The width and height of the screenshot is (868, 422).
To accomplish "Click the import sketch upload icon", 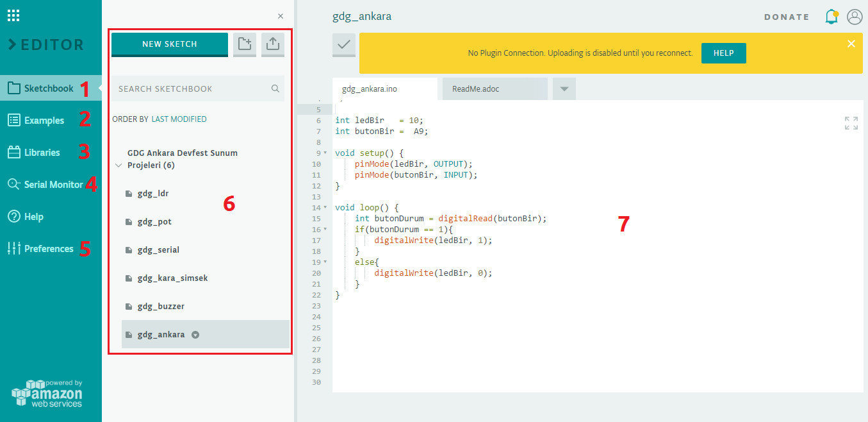I will [273, 44].
